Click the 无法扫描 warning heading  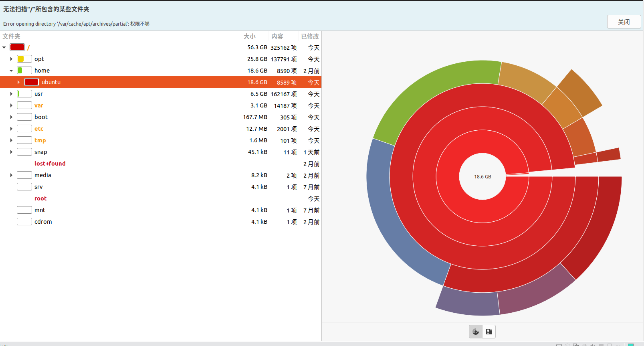pyautogui.click(x=46, y=9)
